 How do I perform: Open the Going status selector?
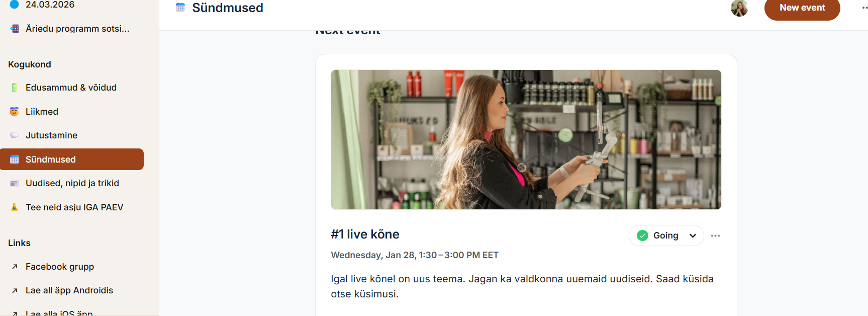pos(666,235)
